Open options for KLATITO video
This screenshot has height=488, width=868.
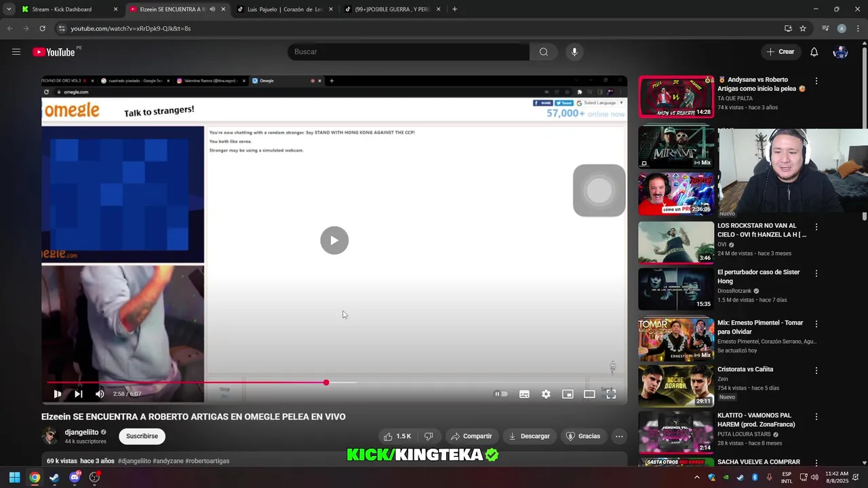[816, 416]
